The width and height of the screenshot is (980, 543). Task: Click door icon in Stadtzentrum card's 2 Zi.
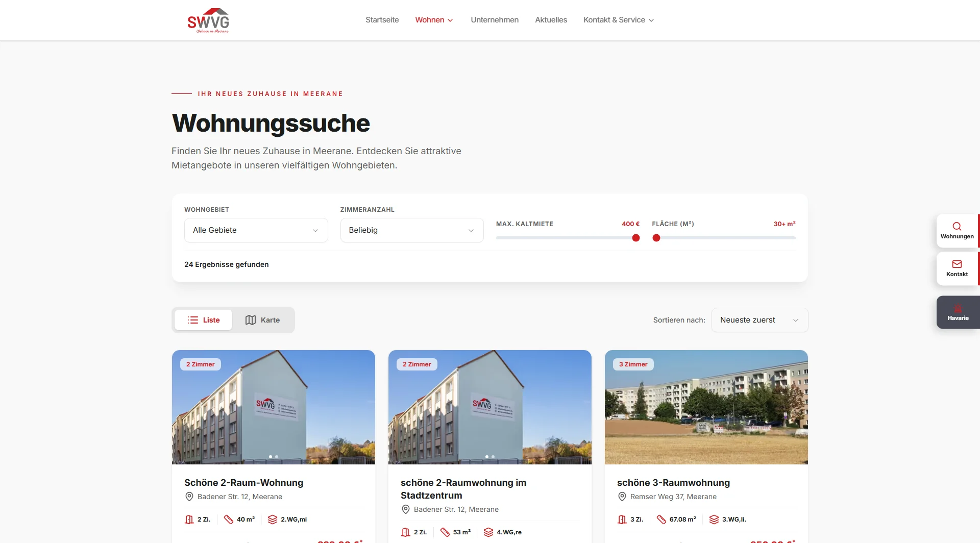coord(406,532)
